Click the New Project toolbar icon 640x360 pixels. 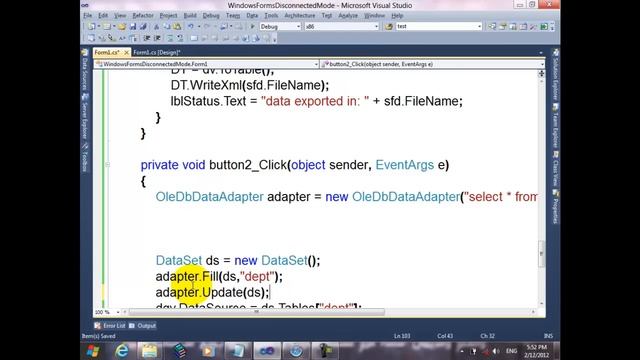91,27
